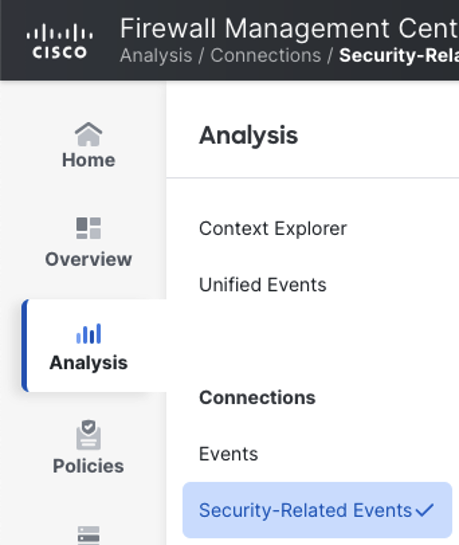This screenshot has width=459, height=545.
Task: Click the checkmark beside Security-Related Events
Action: point(425,510)
